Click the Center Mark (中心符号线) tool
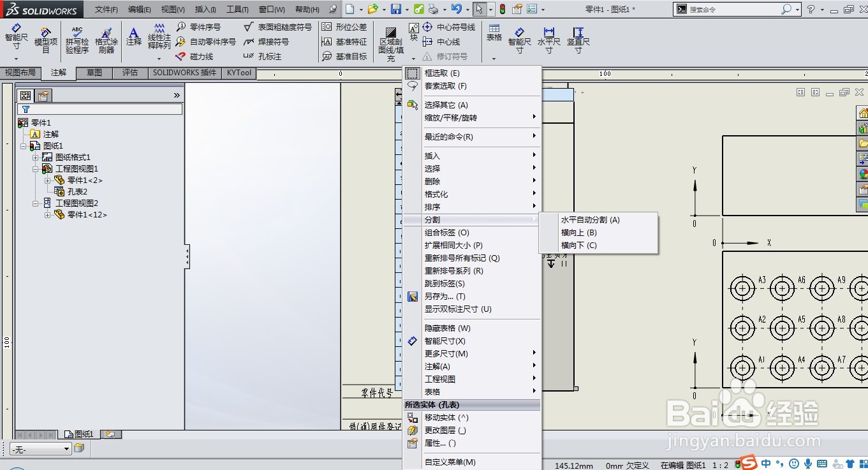Screen dimensions: 868x470 point(449,27)
